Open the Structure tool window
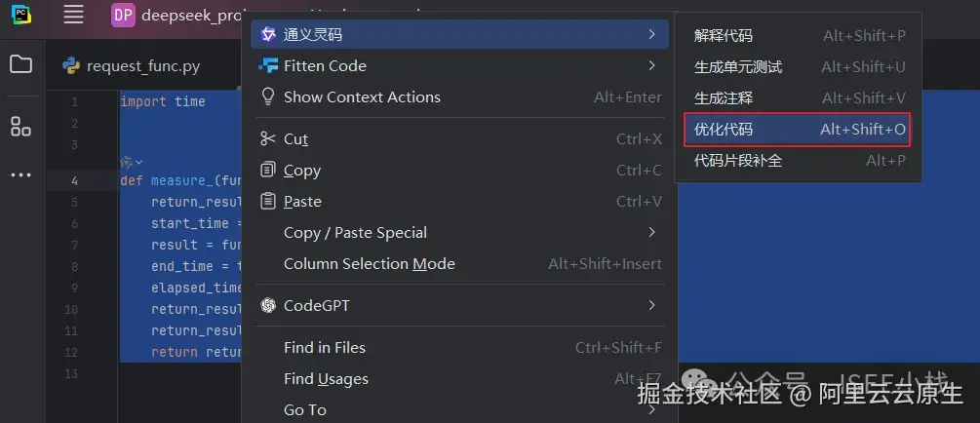The image size is (980, 423). (20, 126)
